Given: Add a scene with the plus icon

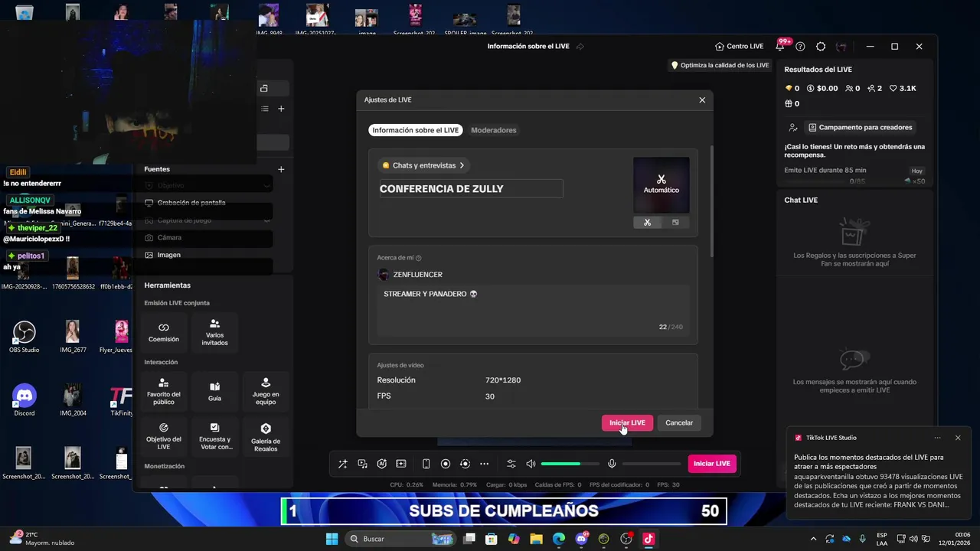Looking at the screenshot, I should (x=281, y=109).
